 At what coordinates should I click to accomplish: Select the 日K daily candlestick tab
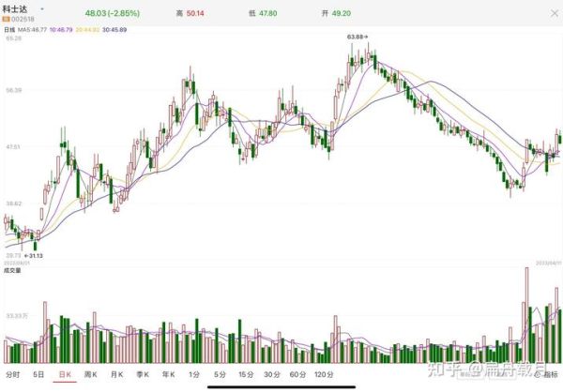coord(65,374)
